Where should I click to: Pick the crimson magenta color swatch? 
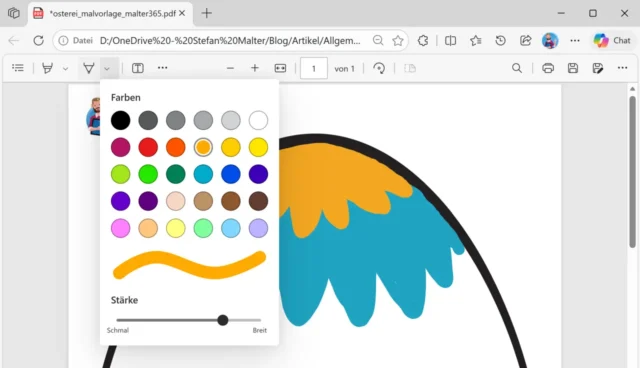click(120, 147)
